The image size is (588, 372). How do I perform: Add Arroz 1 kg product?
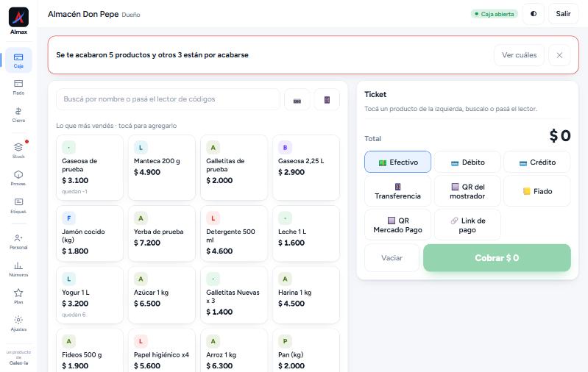[x=234, y=351]
